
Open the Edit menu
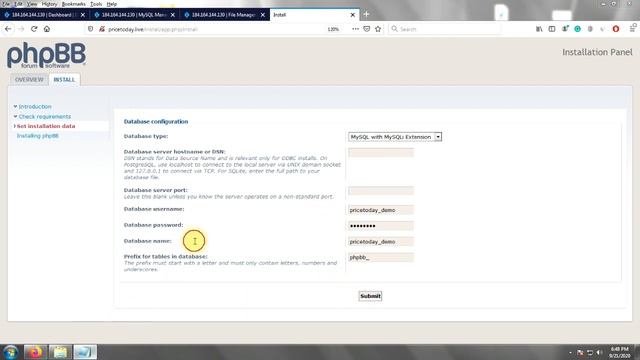click(18, 4)
